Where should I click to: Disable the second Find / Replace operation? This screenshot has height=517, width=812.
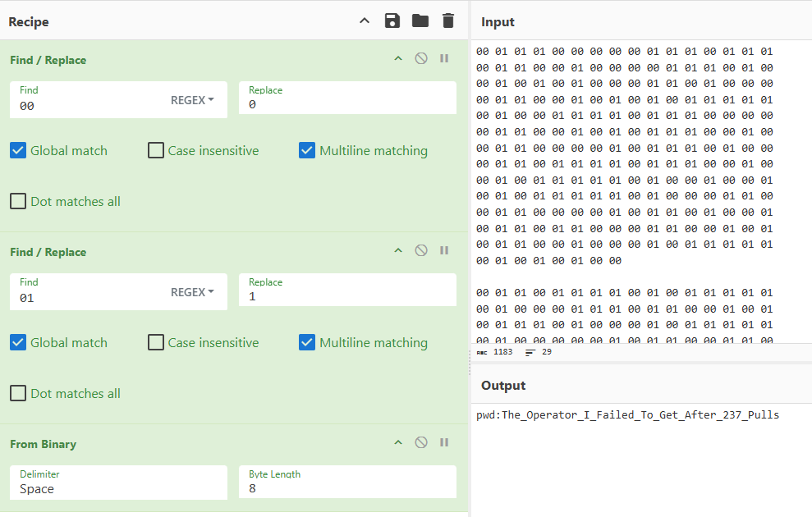[x=421, y=251]
